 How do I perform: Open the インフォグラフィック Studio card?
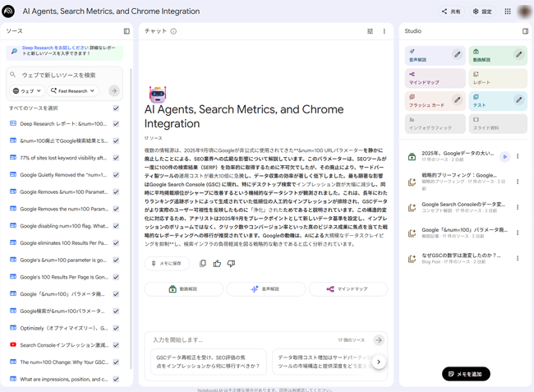(x=435, y=123)
